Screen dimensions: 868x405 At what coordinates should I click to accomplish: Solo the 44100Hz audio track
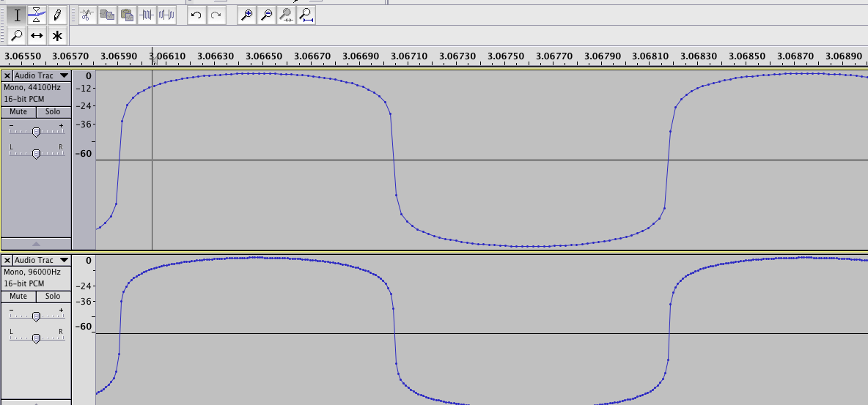click(53, 112)
